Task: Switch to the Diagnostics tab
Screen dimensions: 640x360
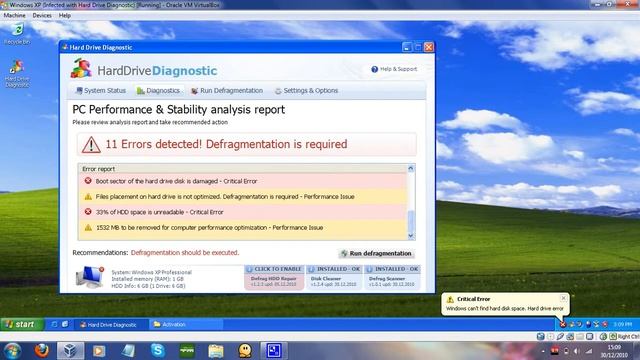Action: point(158,91)
